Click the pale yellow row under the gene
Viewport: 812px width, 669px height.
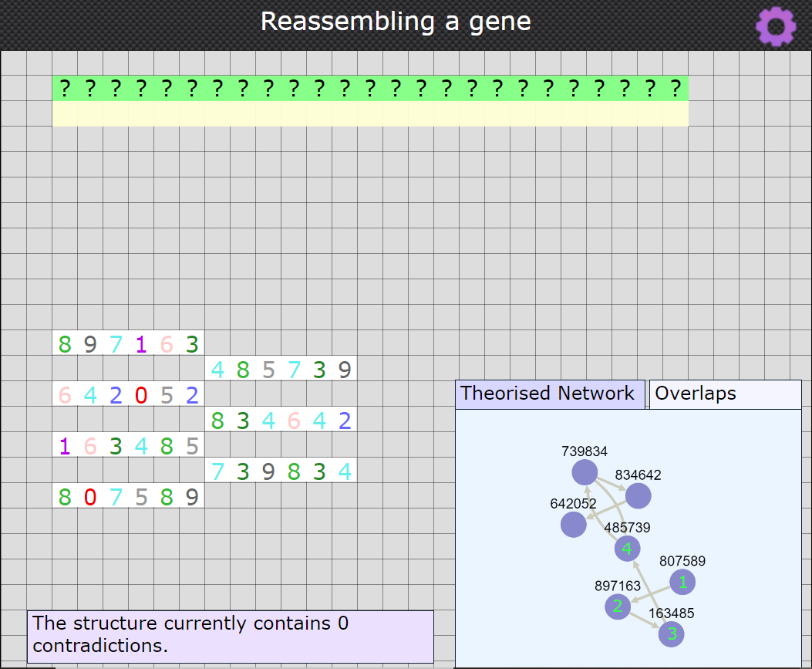point(370,114)
